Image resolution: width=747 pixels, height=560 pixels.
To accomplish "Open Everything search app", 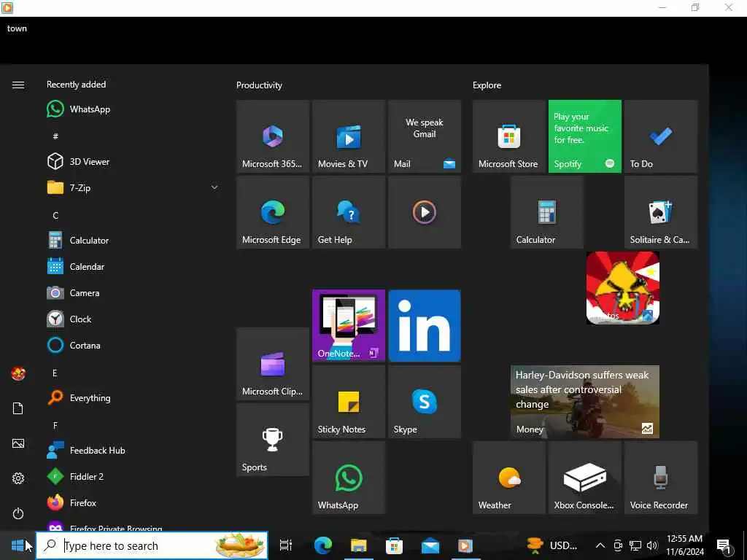I will [133, 397].
